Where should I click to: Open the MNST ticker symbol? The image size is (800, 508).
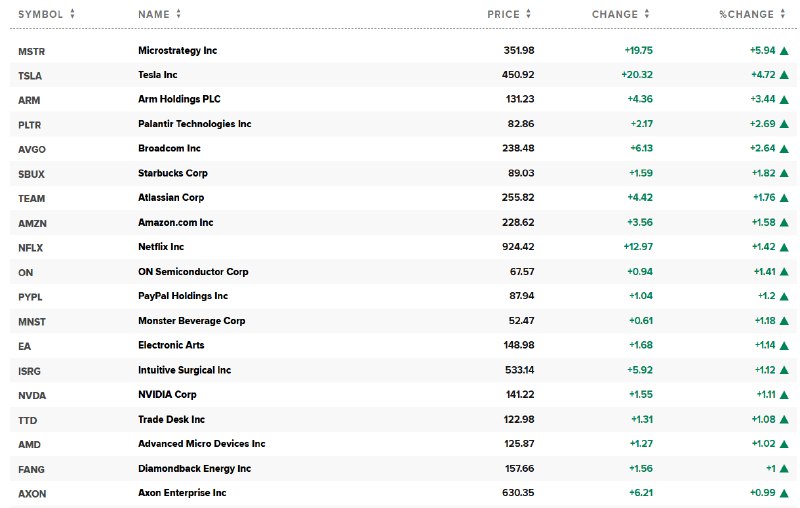click(x=32, y=322)
